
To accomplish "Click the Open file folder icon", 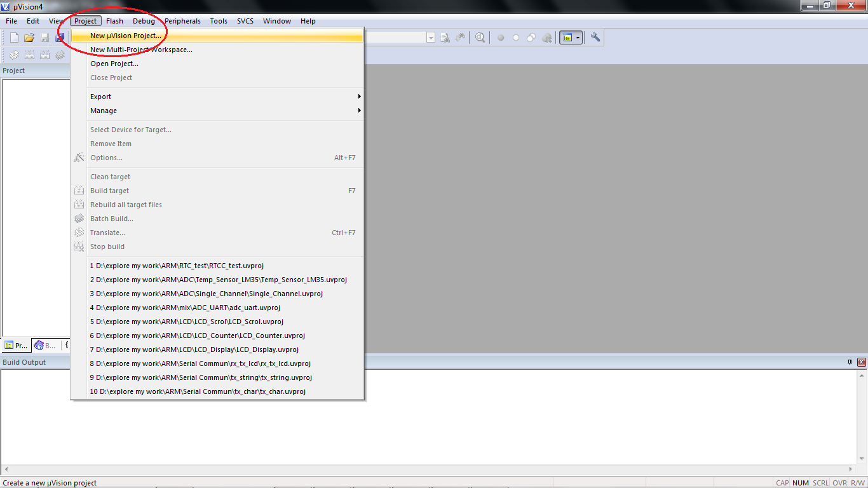I will [29, 37].
